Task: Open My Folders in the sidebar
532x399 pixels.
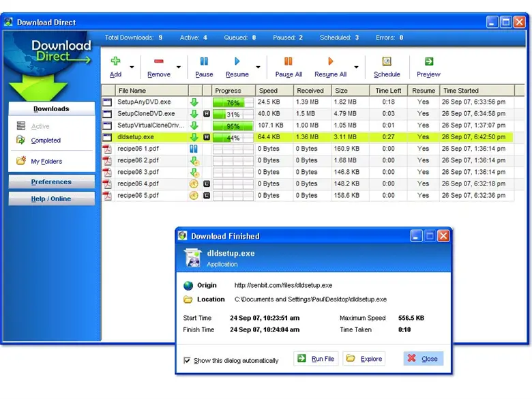Action: pos(46,162)
